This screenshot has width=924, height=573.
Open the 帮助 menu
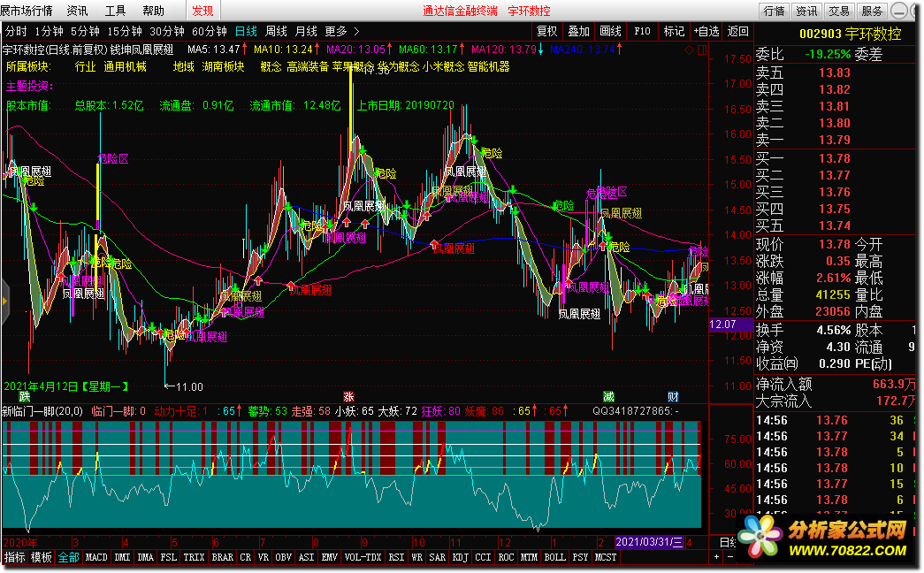tap(153, 11)
